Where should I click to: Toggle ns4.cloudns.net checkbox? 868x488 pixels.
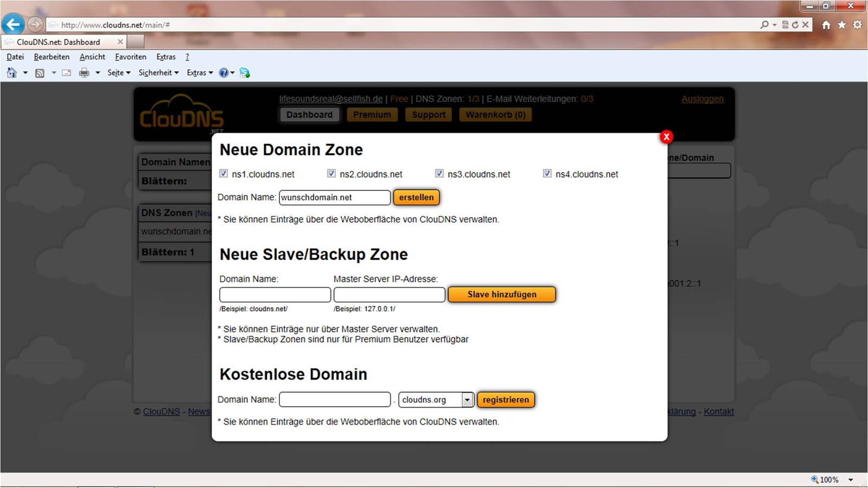[547, 174]
